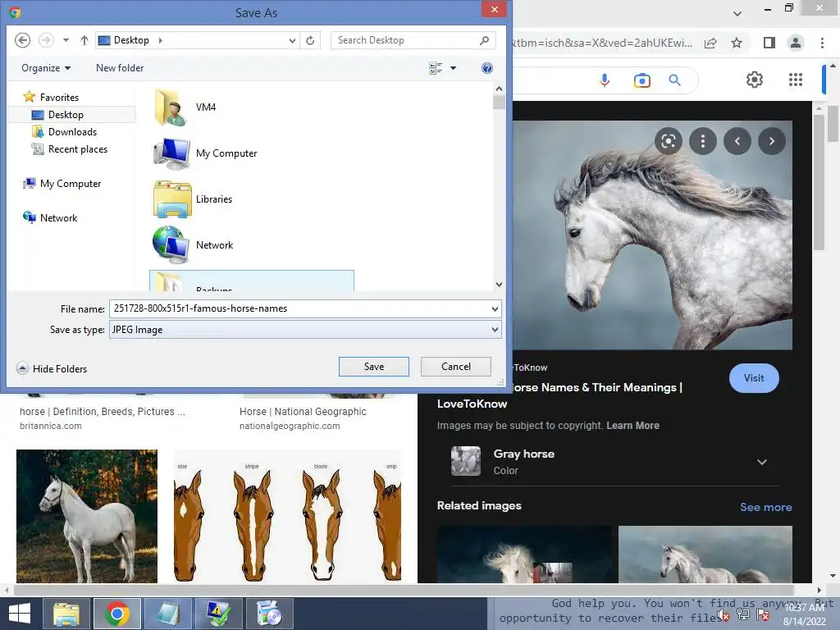Viewport: 840px width, 630px height.
Task: Go back in Save As dialog
Action: click(x=22, y=40)
